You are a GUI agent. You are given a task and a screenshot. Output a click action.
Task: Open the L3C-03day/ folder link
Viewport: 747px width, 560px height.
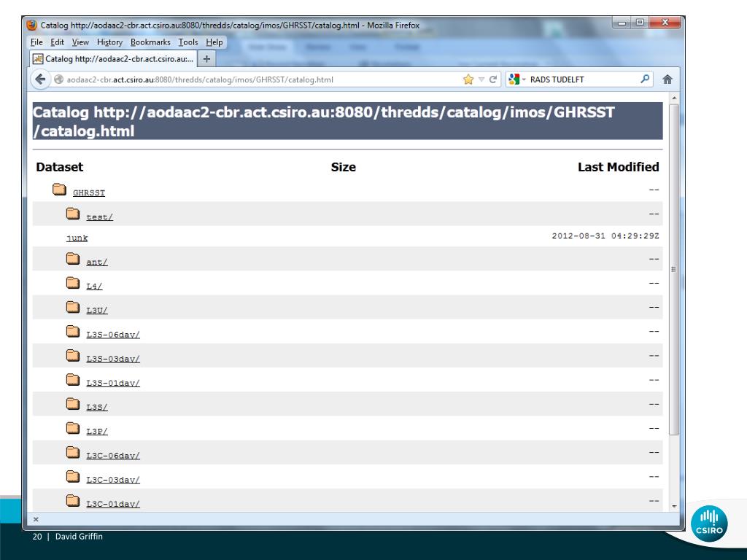[x=113, y=480]
